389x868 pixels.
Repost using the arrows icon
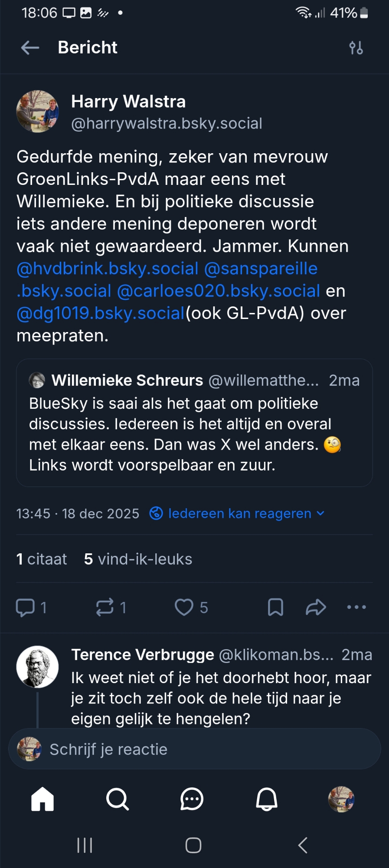tap(105, 607)
